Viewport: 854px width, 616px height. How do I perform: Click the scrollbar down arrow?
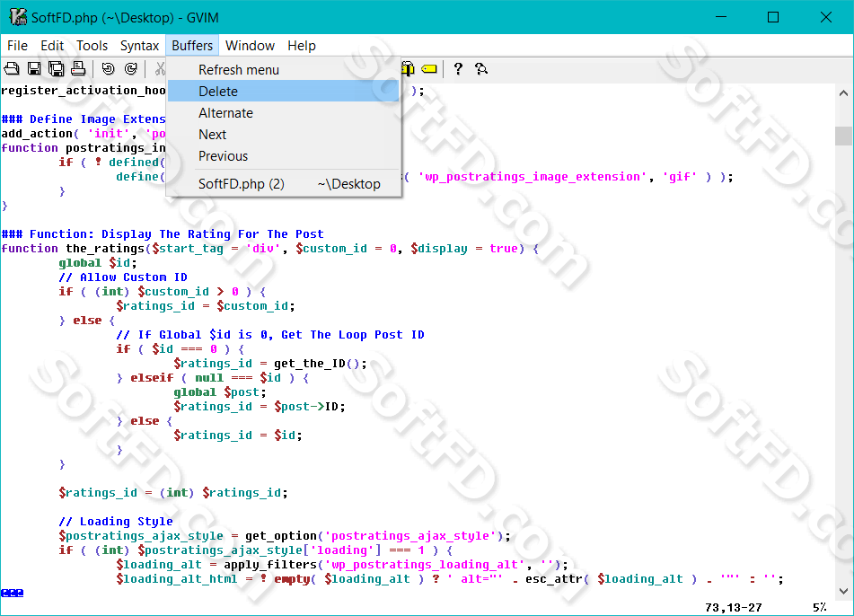pyautogui.click(x=843, y=591)
